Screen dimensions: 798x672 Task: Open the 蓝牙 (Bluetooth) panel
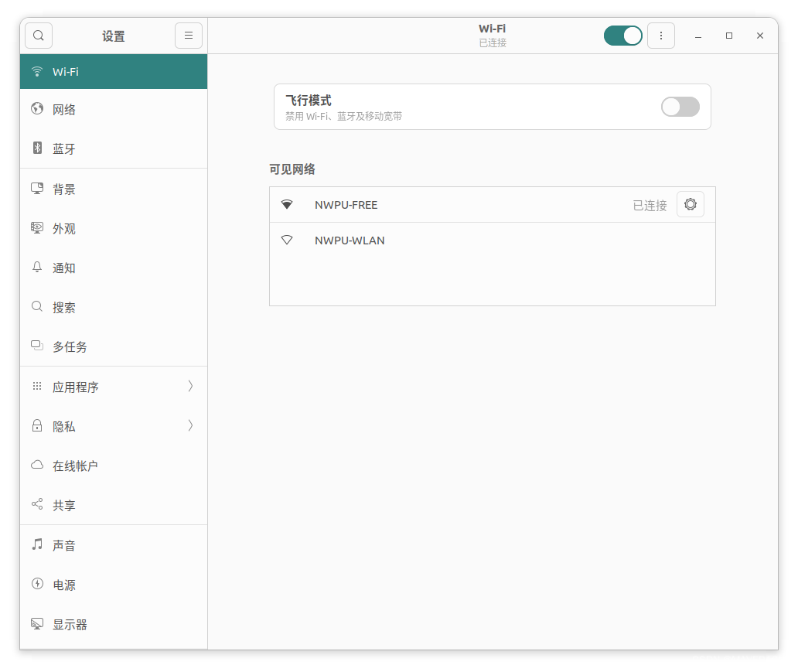(x=114, y=148)
